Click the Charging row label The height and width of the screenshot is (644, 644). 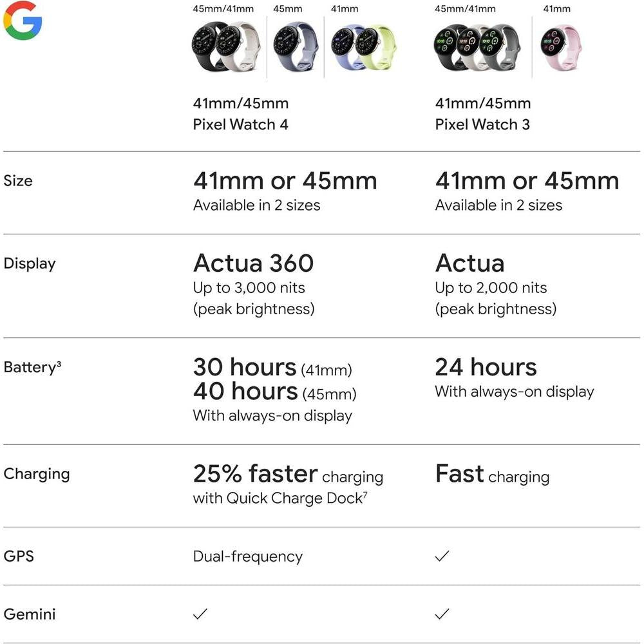pyautogui.click(x=37, y=474)
